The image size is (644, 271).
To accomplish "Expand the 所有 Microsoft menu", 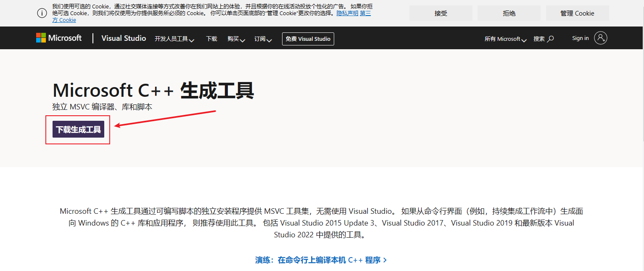I will coord(505,39).
